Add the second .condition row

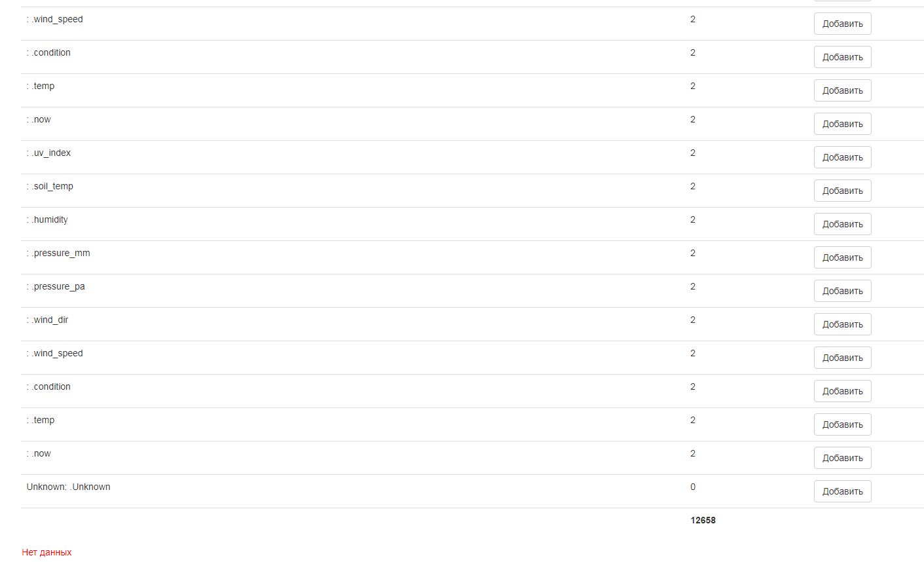pyautogui.click(x=842, y=391)
